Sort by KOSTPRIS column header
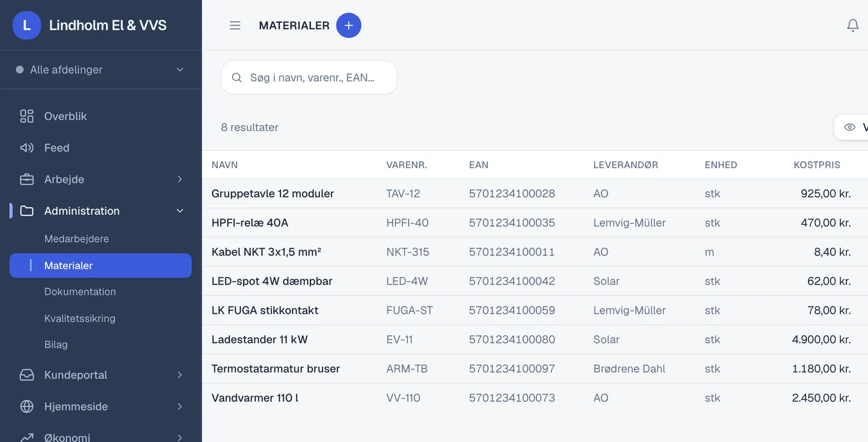The width and height of the screenshot is (868, 442). click(816, 165)
